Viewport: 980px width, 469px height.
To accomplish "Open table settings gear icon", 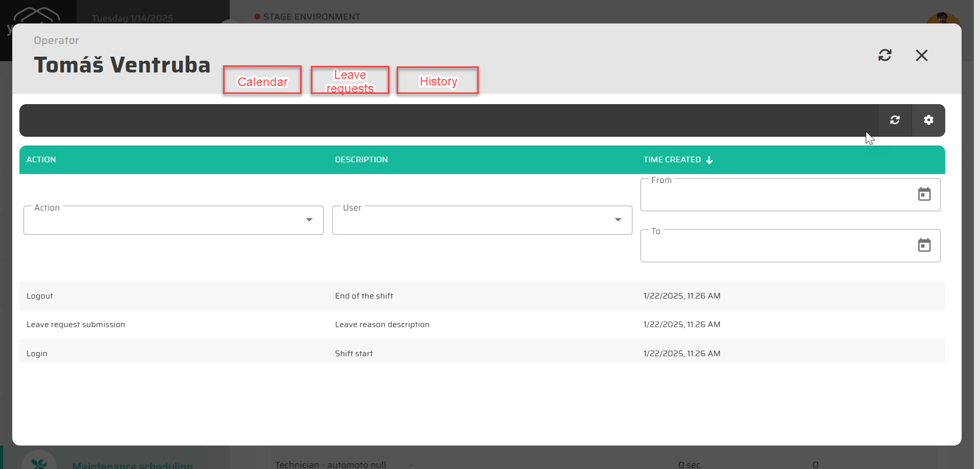I will coord(928,120).
